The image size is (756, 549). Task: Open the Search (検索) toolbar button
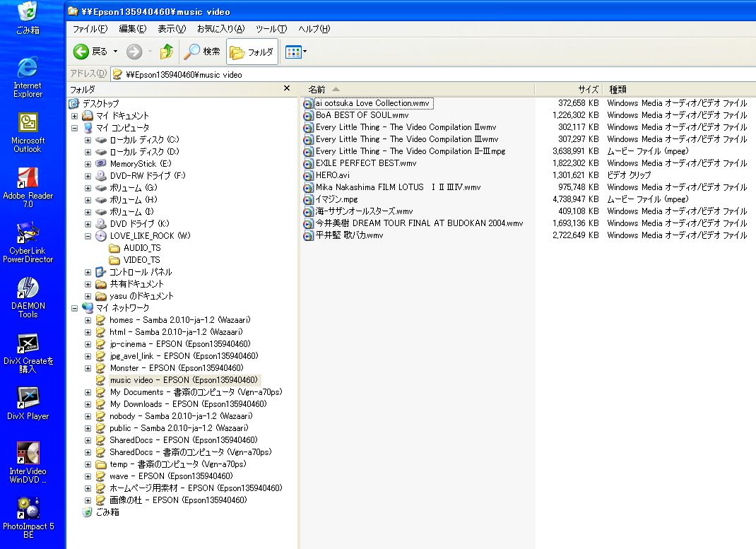(x=202, y=51)
